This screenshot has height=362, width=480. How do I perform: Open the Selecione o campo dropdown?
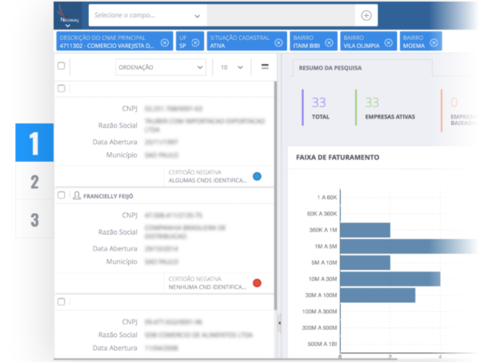[148, 15]
